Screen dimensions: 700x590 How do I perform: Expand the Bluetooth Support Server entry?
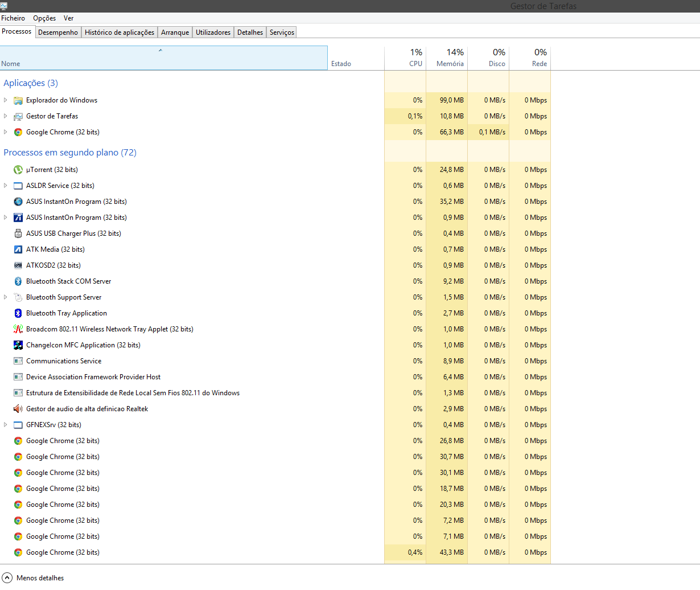(6, 297)
